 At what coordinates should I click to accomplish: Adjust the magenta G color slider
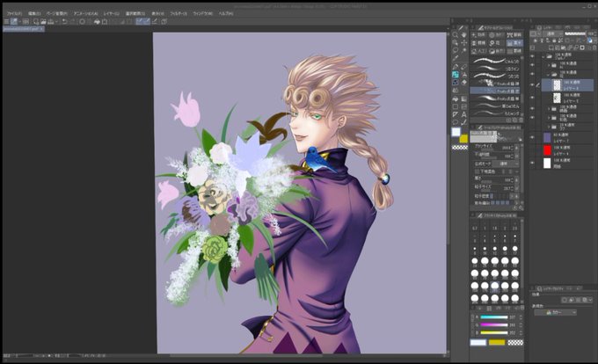[x=494, y=324]
